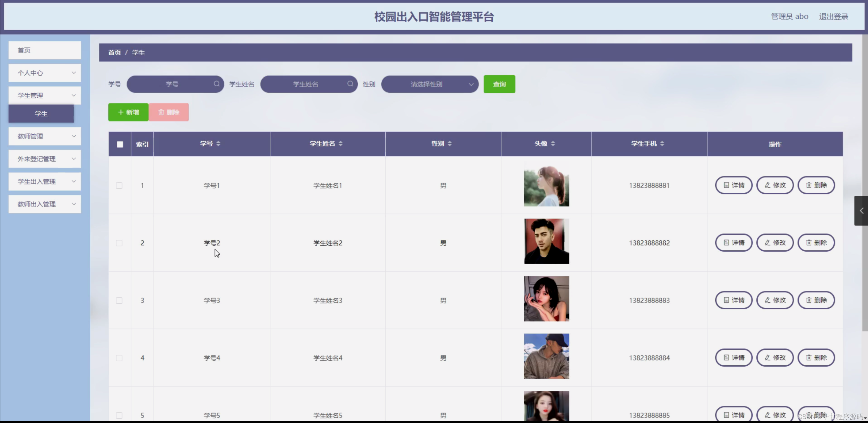Sort the 性别 column
Viewport: 868px width, 423px height.
tap(450, 143)
